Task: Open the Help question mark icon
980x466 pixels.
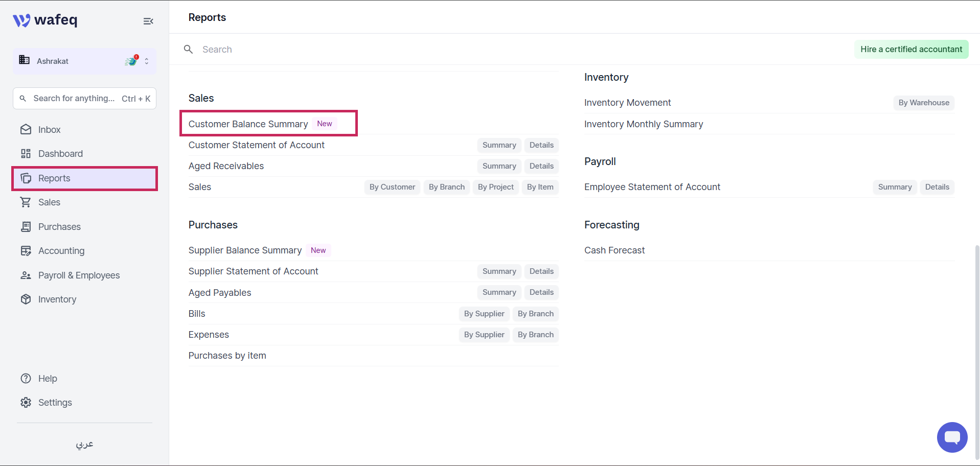Action: point(26,379)
